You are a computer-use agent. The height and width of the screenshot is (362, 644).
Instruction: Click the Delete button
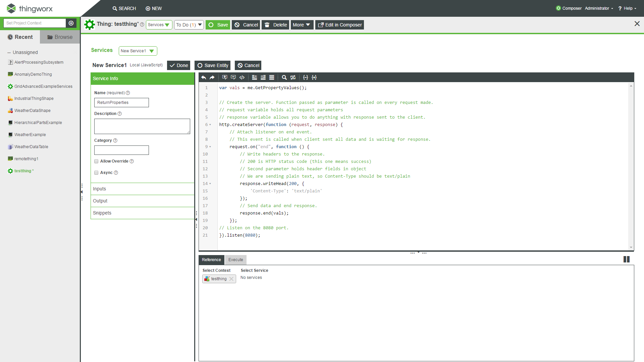tap(275, 25)
